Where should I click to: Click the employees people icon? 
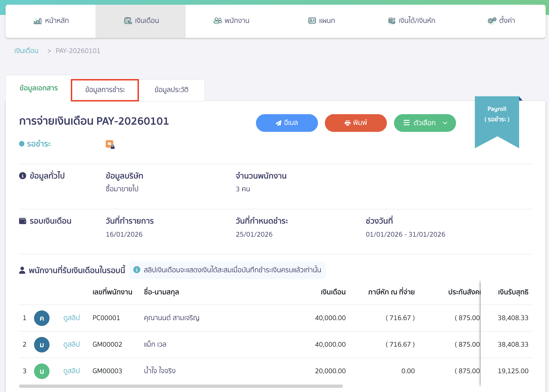click(x=218, y=21)
